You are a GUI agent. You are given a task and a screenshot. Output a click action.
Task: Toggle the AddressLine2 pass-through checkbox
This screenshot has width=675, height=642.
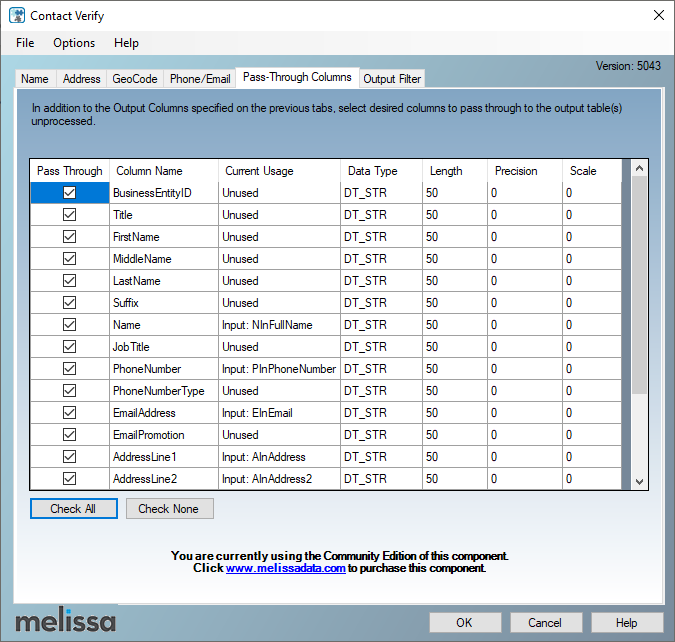click(69, 478)
